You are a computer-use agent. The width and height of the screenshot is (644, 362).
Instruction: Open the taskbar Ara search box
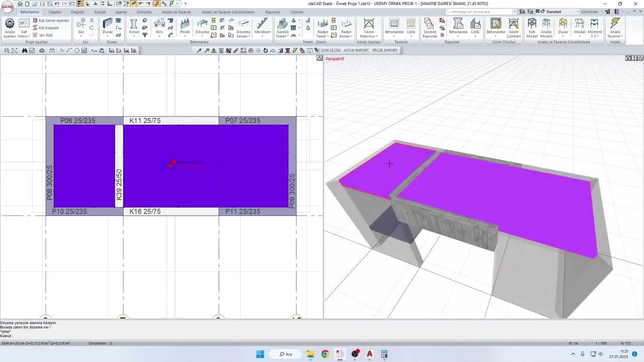pos(286,354)
